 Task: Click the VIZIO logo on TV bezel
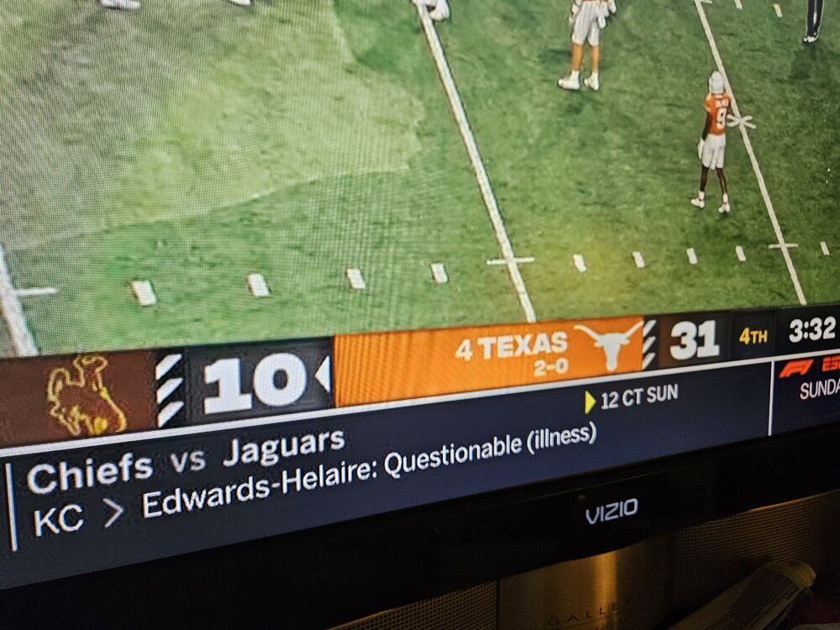coord(612,511)
